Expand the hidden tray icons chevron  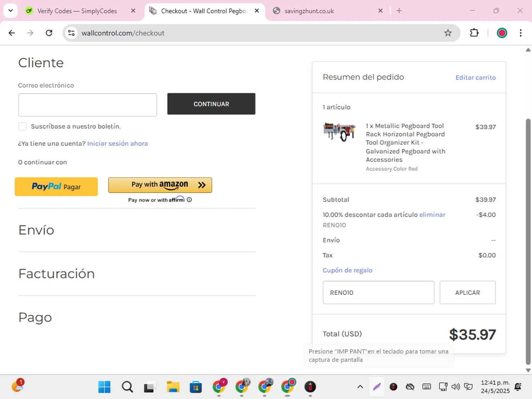(x=360, y=387)
